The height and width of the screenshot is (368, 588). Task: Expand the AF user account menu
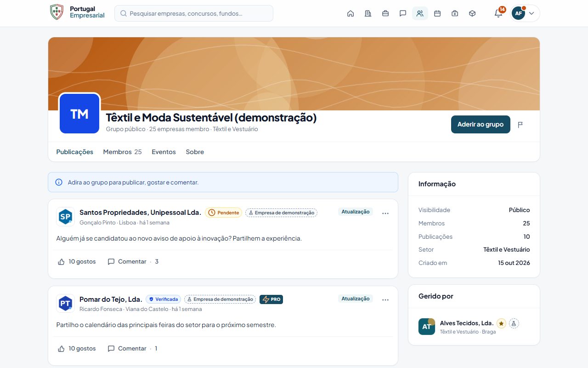[x=525, y=13]
